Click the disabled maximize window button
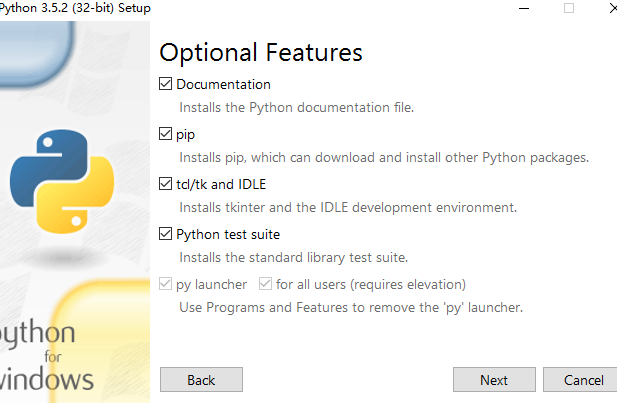 pos(569,8)
